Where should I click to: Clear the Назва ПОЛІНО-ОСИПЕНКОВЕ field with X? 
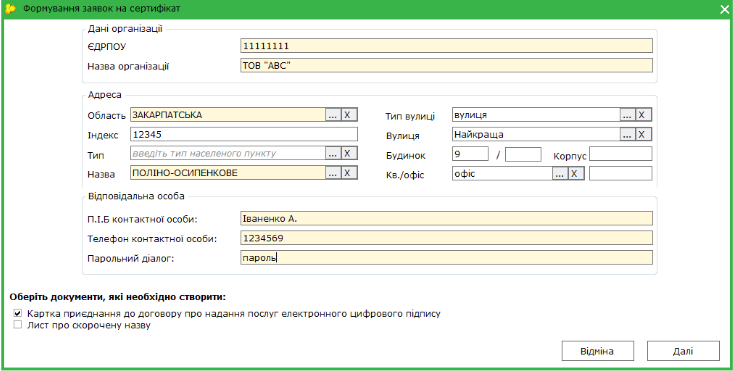[348, 173]
